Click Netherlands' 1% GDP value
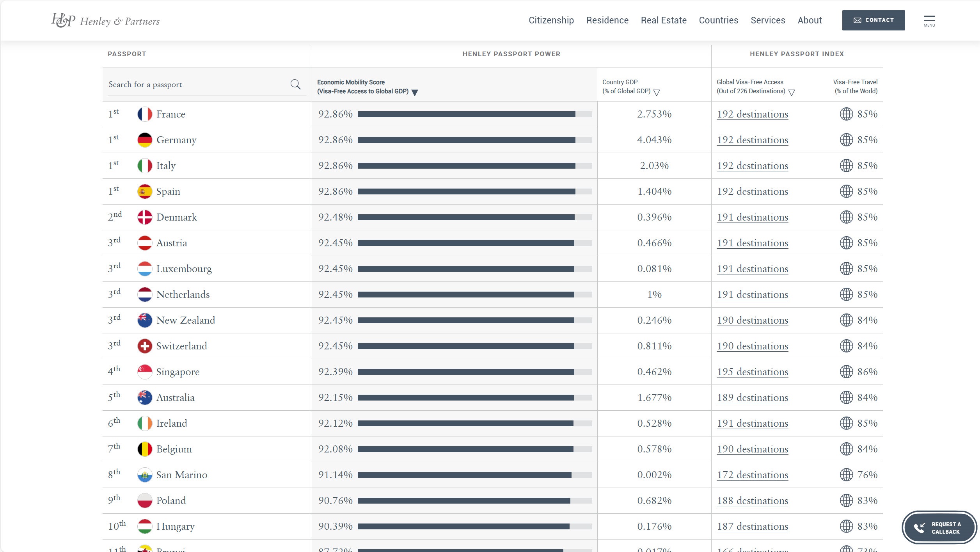980x552 pixels. click(x=654, y=294)
